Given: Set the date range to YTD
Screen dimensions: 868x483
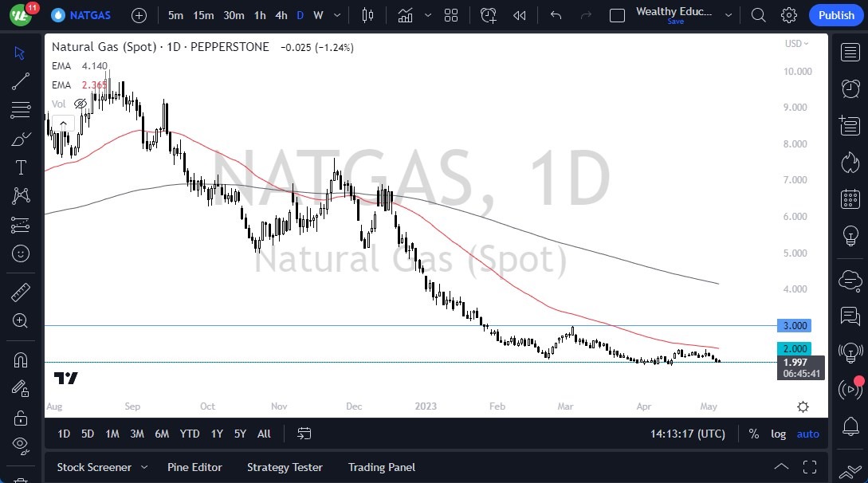Looking at the screenshot, I should (x=190, y=434).
